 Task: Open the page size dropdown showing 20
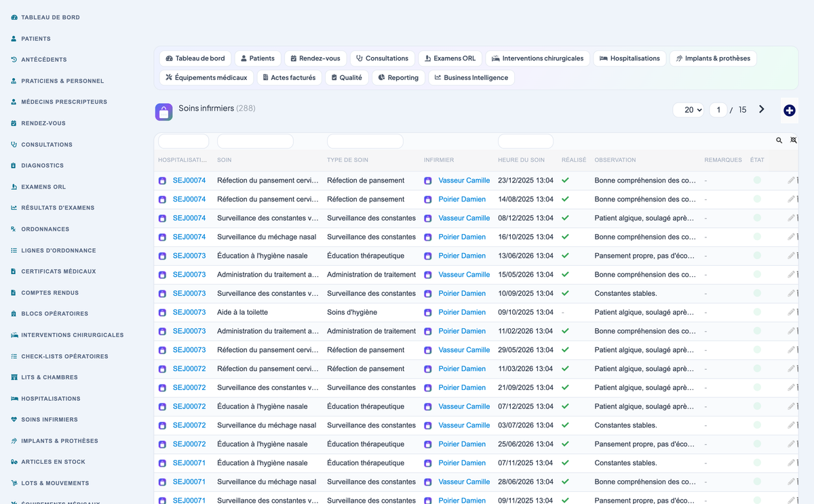click(689, 110)
